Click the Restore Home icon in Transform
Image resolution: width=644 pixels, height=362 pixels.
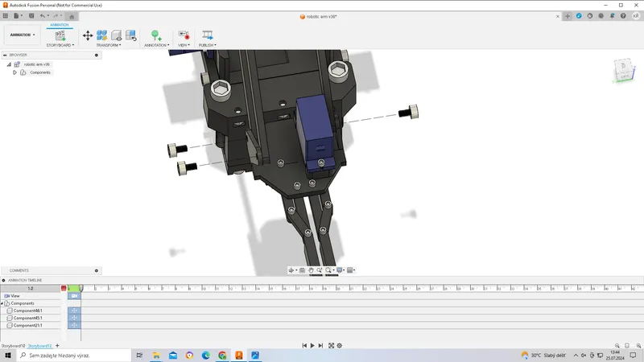tap(130, 35)
